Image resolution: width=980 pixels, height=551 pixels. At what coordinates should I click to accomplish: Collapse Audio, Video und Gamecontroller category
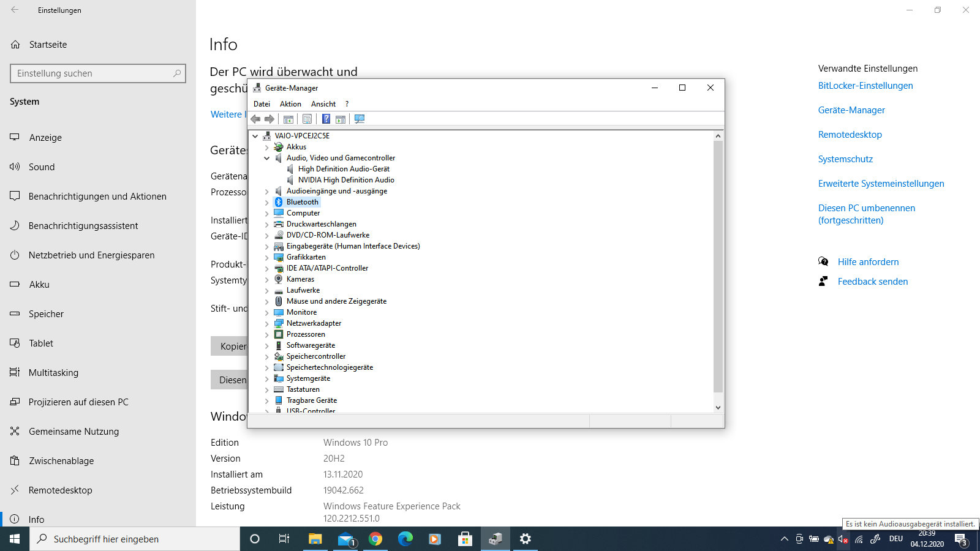tap(266, 158)
